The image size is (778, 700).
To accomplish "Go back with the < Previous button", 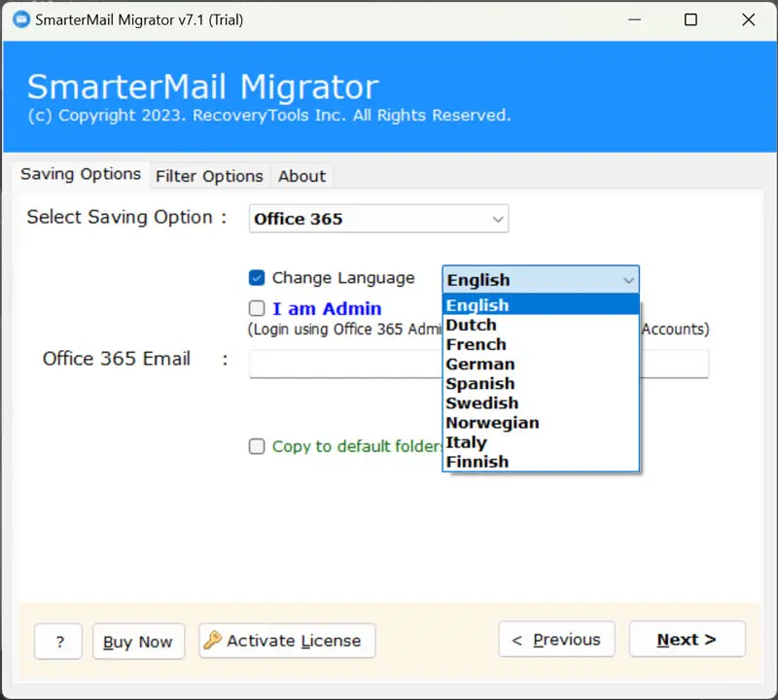I will [556, 640].
